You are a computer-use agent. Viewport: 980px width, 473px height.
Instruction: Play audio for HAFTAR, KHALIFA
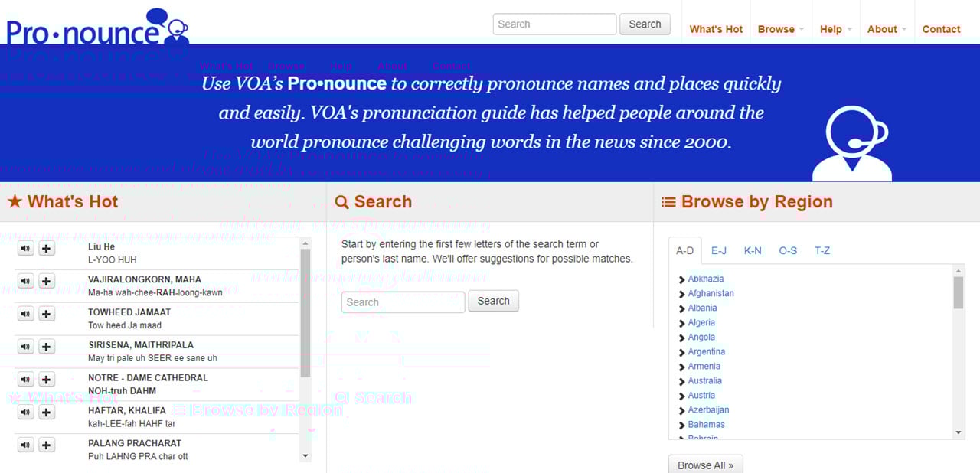pos(26,413)
